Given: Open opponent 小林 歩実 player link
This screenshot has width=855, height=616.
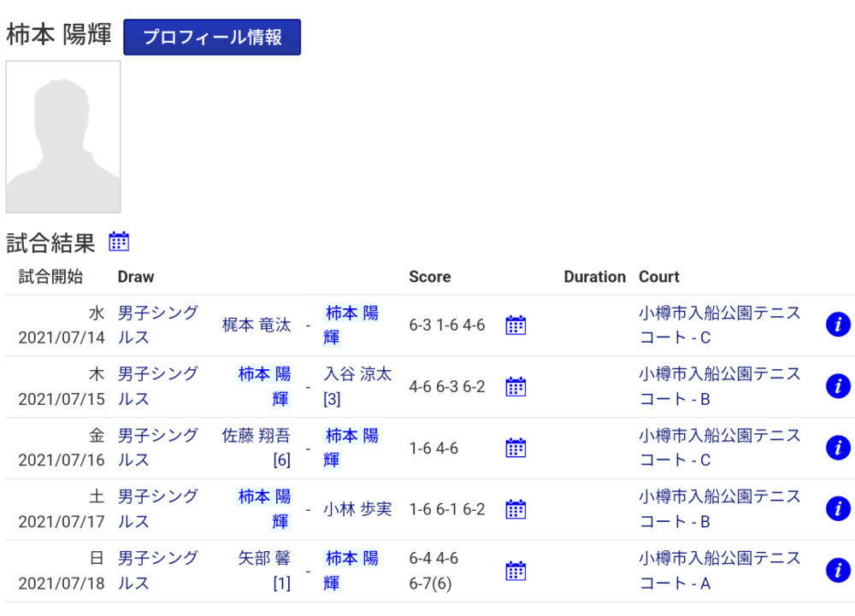Looking at the screenshot, I should click(x=357, y=509).
